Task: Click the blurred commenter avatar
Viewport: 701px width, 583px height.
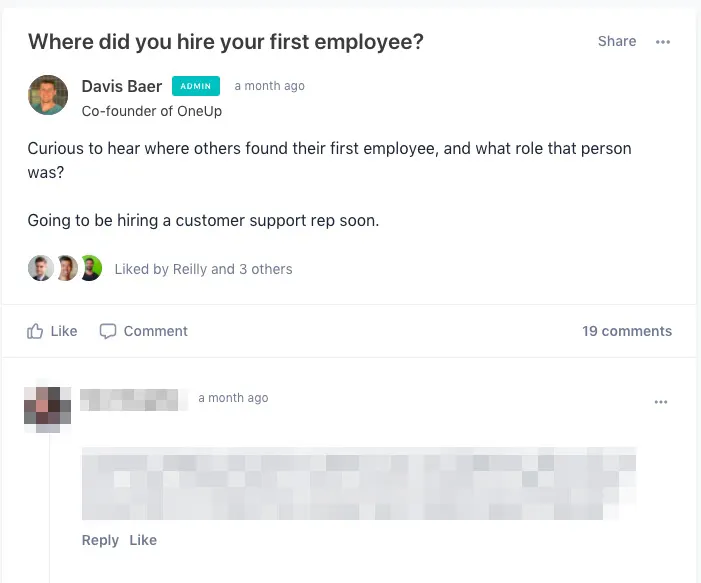Action: click(47, 409)
